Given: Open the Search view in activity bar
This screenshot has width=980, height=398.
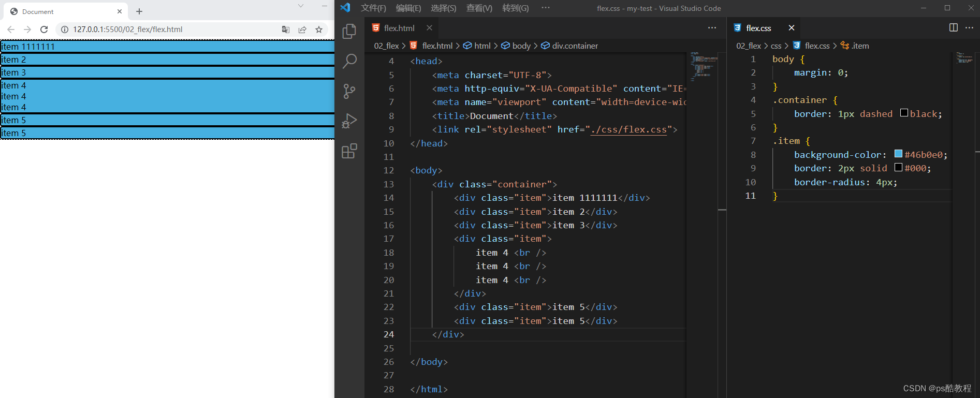Looking at the screenshot, I should 349,62.
